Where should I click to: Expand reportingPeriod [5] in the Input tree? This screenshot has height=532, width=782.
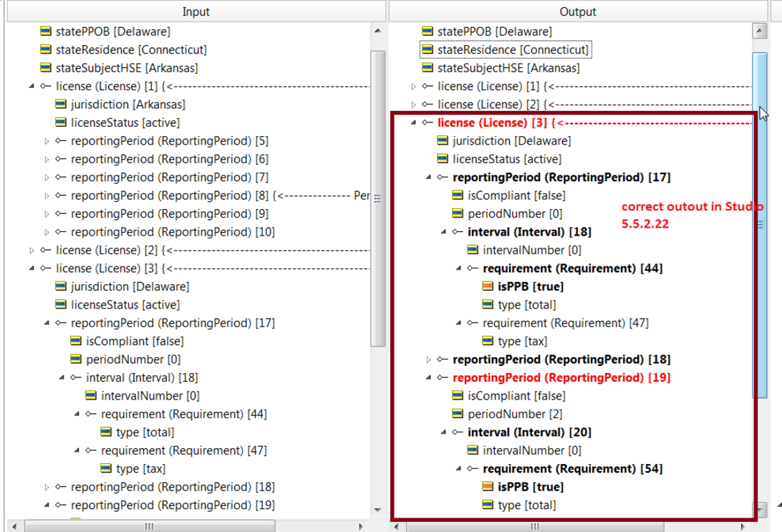[x=47, y=141]
